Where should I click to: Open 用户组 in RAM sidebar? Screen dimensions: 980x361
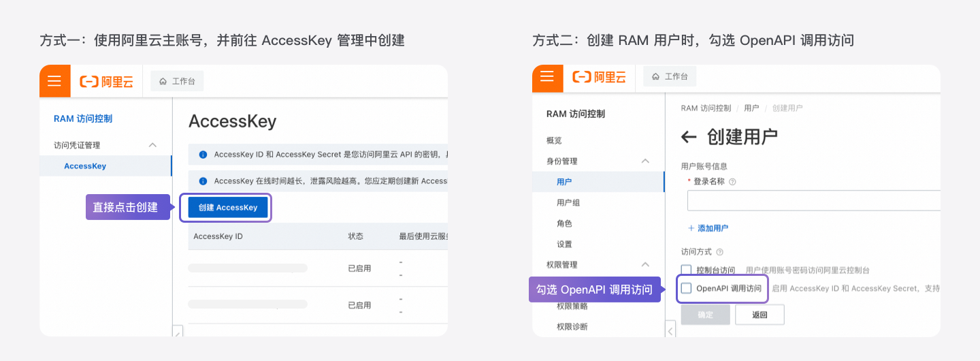click(568, 203)
